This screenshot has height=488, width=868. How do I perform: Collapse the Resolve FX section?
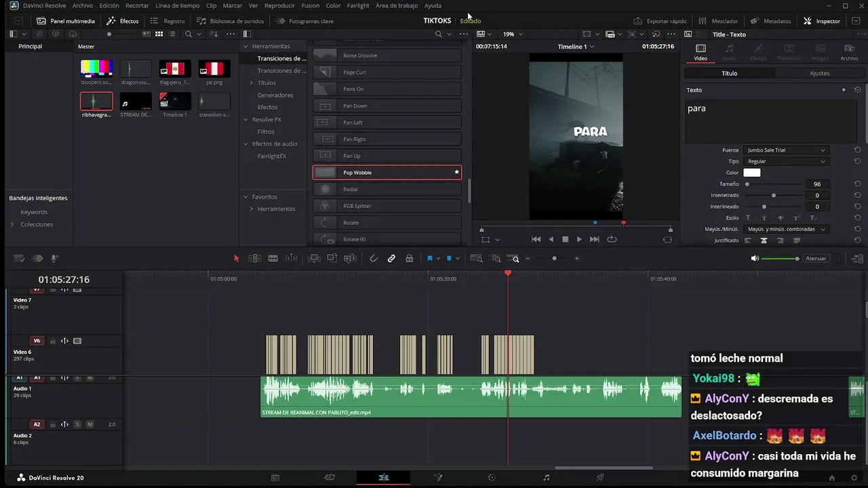point(246,119)
